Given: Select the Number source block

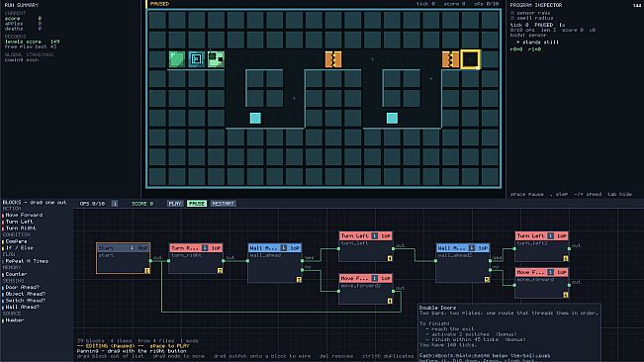Looking at the screenshot, I should click(15, 319).
